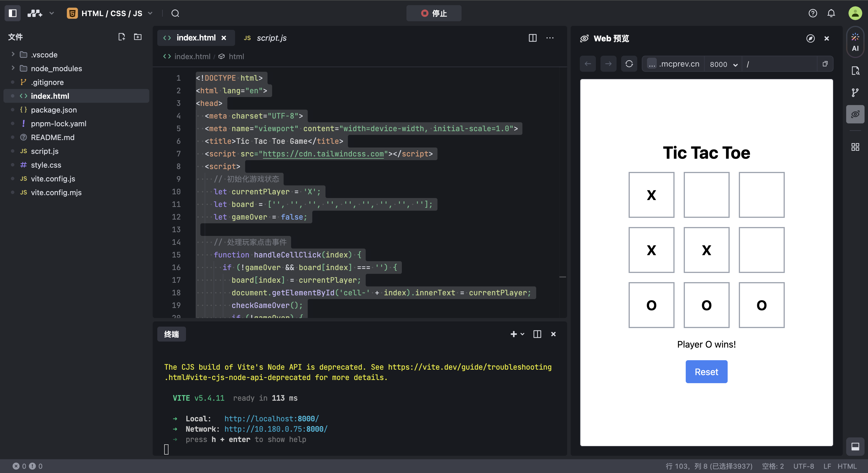Toggle Web preview eye in sidebar

click(x=855, y=114)
